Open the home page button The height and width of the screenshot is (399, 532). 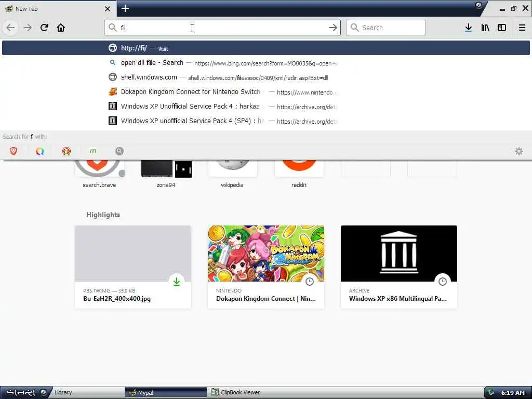coord(61,28)
